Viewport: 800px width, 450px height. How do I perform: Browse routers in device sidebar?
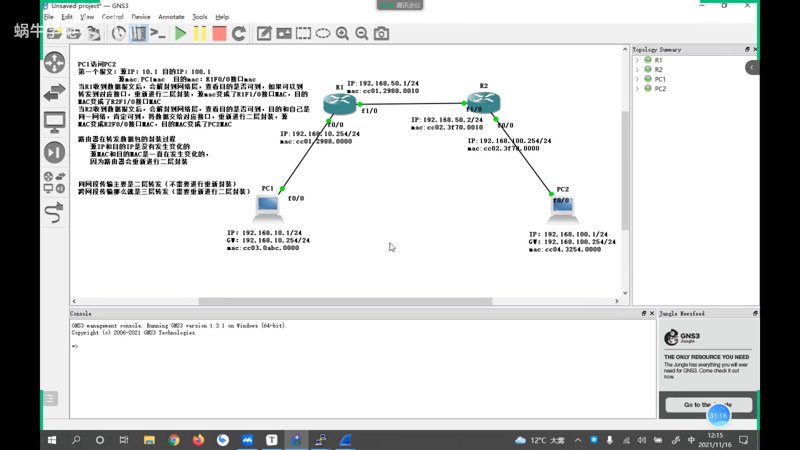[55, 63]
